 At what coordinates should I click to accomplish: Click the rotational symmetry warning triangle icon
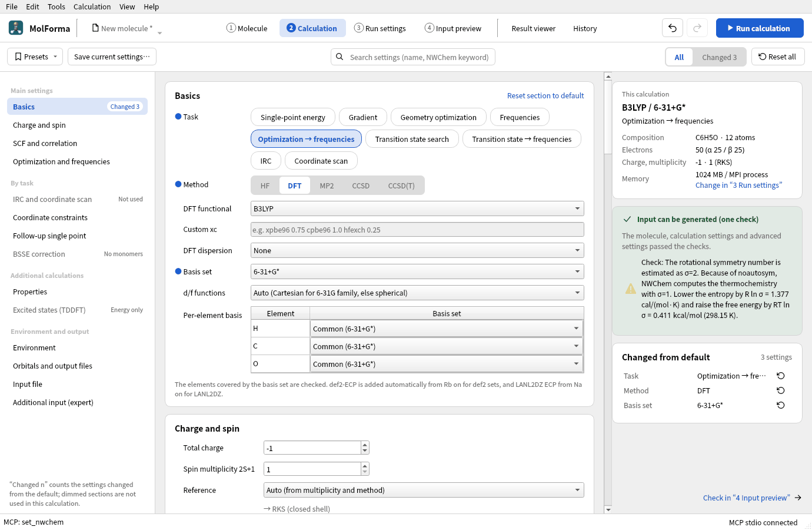[x=631, y=289]
